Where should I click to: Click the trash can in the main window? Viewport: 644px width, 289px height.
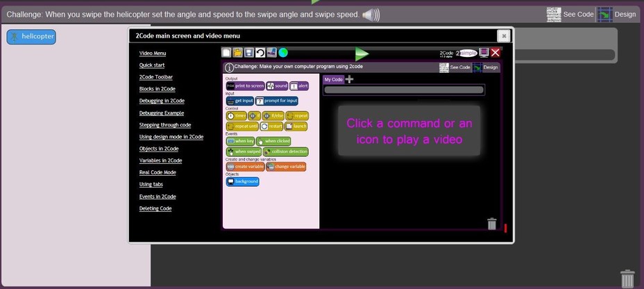(x=627, y=279)
